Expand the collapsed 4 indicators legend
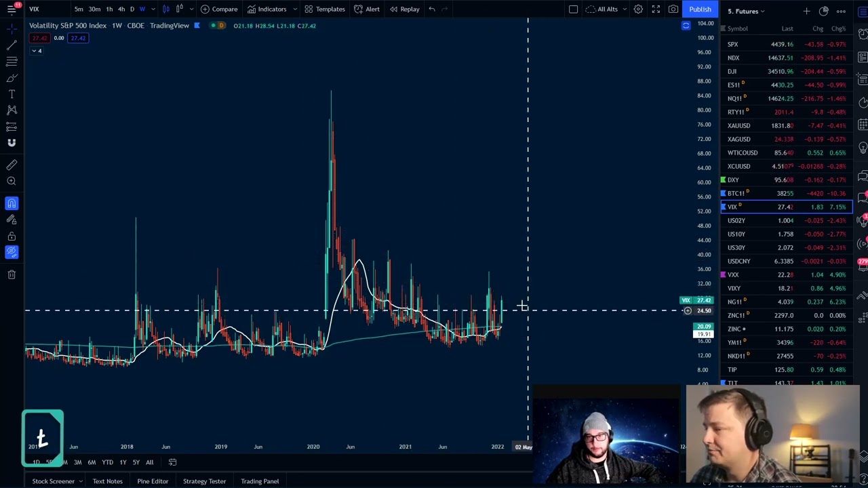Screen dimensions: 868x488 [36, 51]
